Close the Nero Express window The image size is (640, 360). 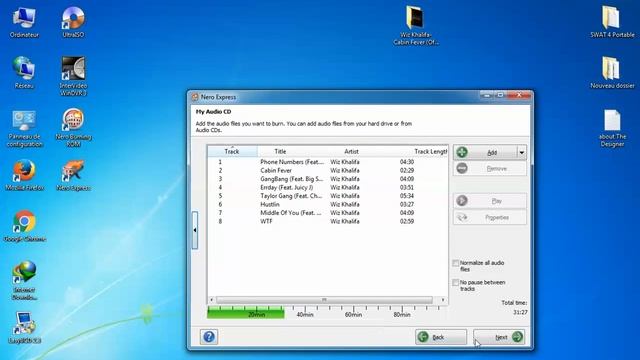(x=519, y=95)
